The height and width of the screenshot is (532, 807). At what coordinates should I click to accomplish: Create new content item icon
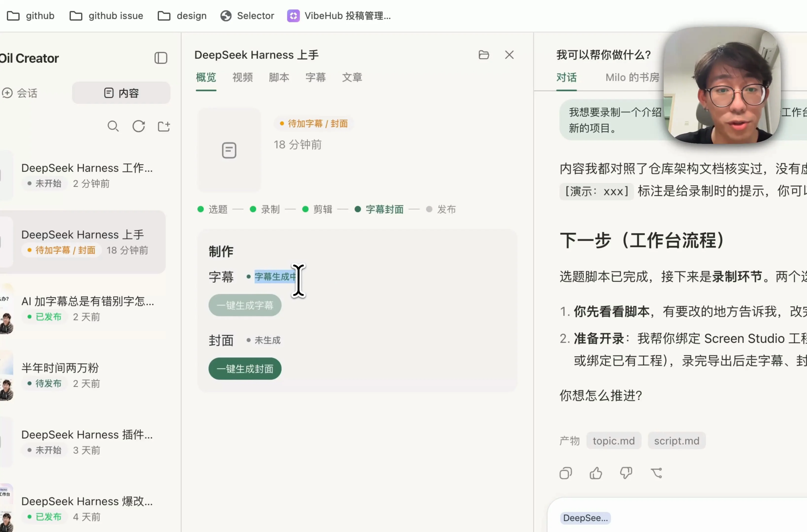pos(164,126)
